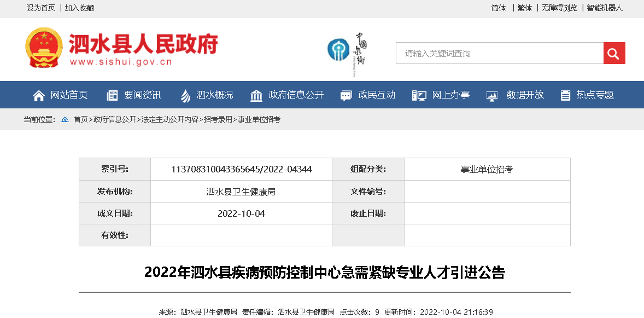
Task: Open 无障碍浏览 accessibility mode
Action: tap(559, 8)
